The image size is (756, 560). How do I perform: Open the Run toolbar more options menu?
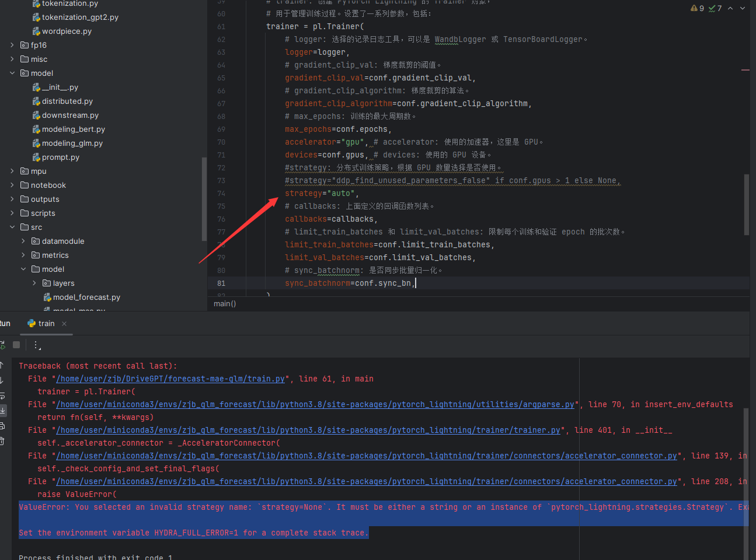pyautogui.click(x=36, y=345)
